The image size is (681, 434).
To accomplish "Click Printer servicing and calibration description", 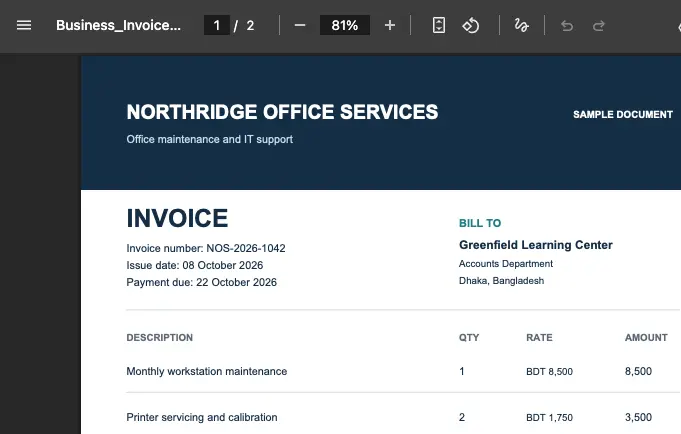I will click(202, 417).
